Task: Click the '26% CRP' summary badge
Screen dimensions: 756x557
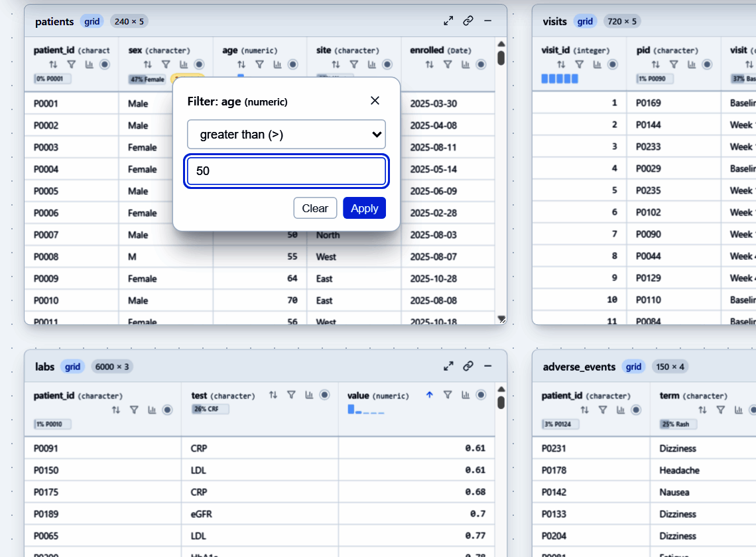Action: coord(210,409)
